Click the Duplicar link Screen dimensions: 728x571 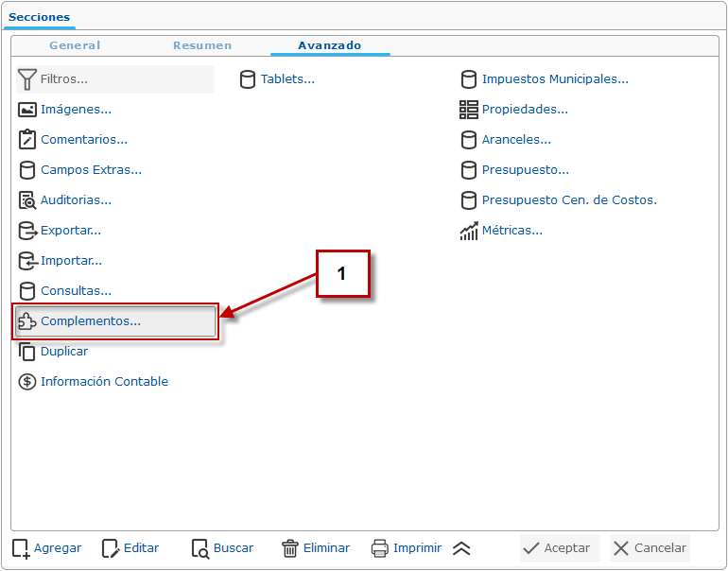coord(64,352)
